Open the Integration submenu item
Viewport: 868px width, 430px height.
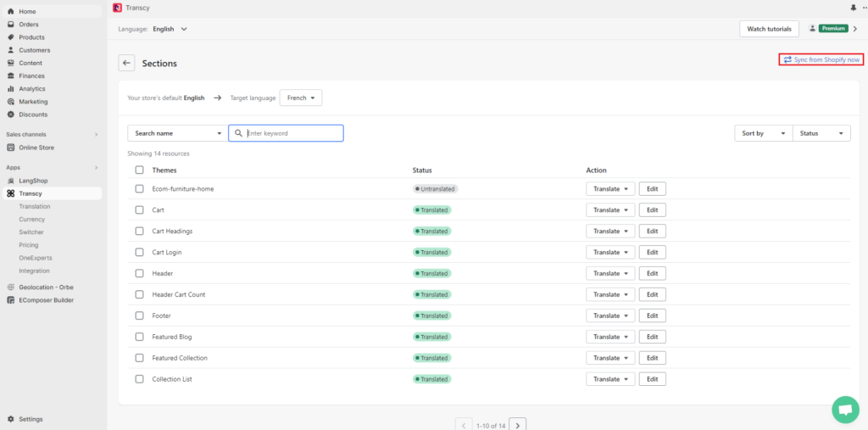pyautogui.click(x=34, y=271)
